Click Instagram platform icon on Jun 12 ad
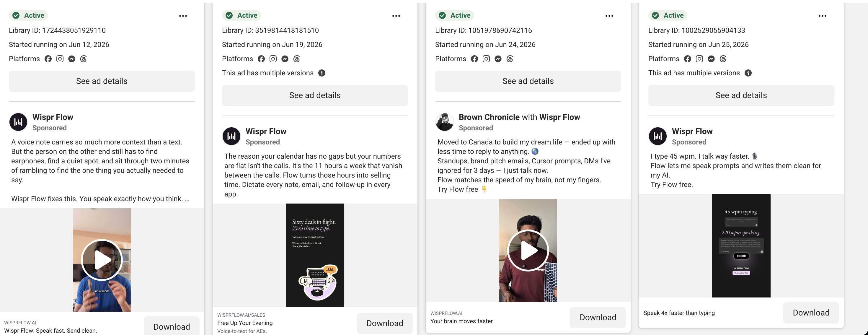Viewport: 868px width, 335px height. tap(60, 59)
